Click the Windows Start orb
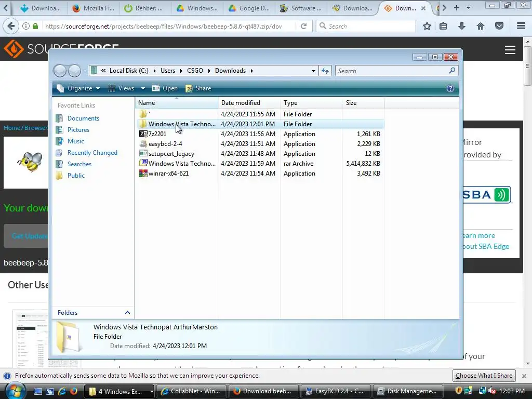The width and height of the screenshot is (532, 399). click(x=15, y=391)
